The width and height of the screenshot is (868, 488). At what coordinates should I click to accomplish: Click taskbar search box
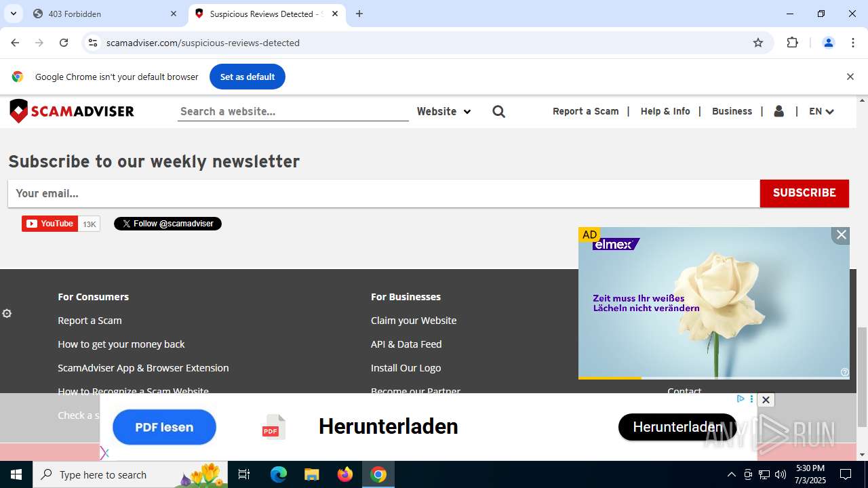tap(130, 474)
